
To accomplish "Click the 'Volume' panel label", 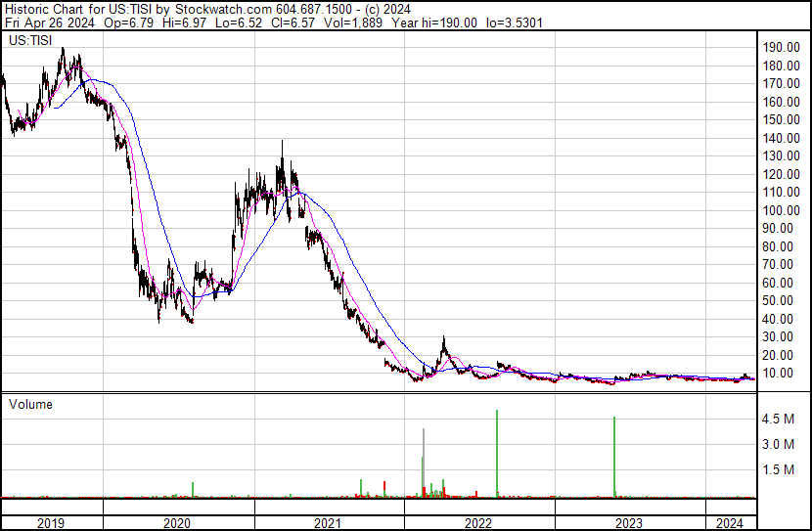I will point(30,404).
